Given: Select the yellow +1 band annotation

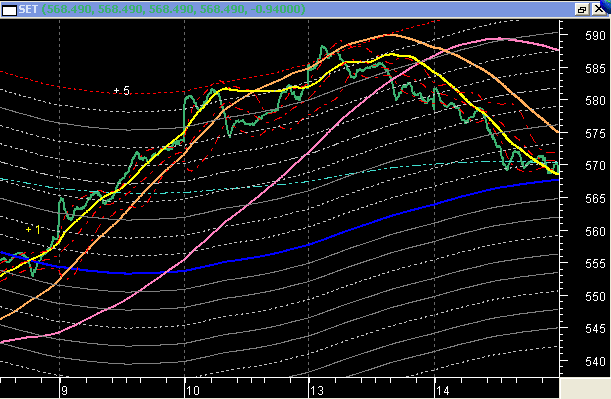Looking at the screenshot, I should click(33, 230).
